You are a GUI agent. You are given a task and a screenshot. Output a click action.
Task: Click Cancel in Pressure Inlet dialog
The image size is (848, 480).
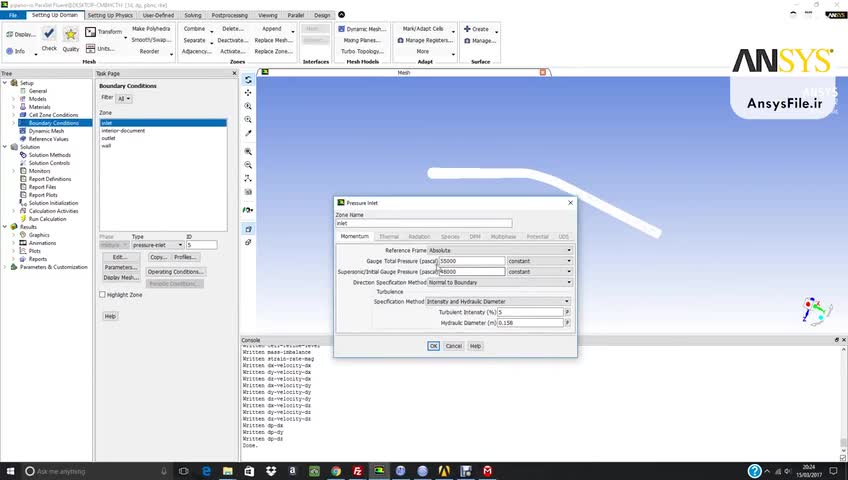(x=454, y=346)
